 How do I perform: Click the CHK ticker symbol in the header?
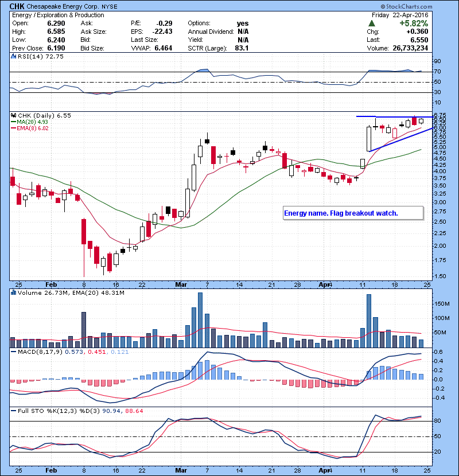[x=17, y=6]
